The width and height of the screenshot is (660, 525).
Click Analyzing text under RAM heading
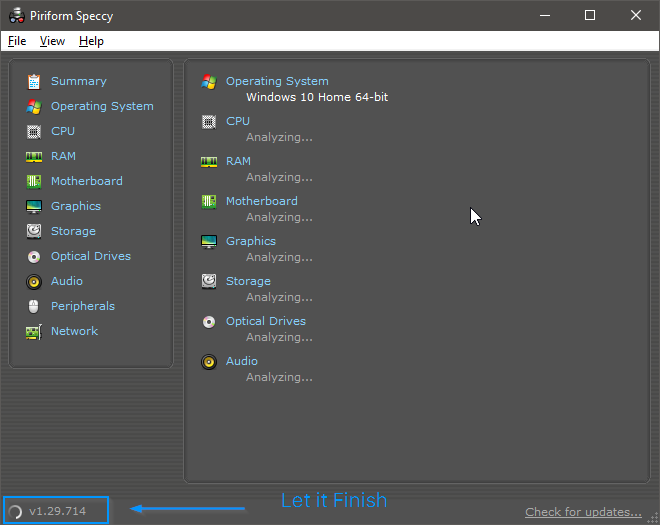[x=279, y=177]
